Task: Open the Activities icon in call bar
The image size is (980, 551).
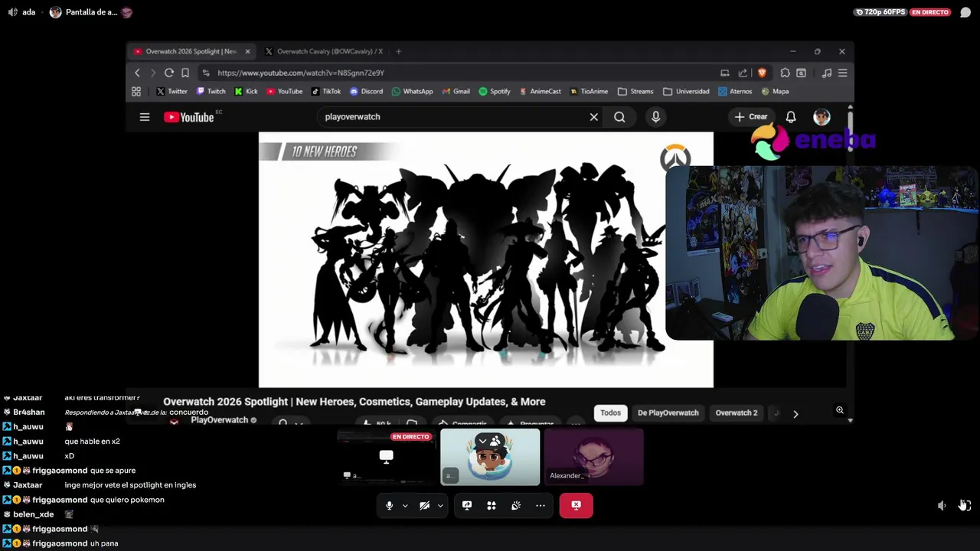Action: [492, 505]
